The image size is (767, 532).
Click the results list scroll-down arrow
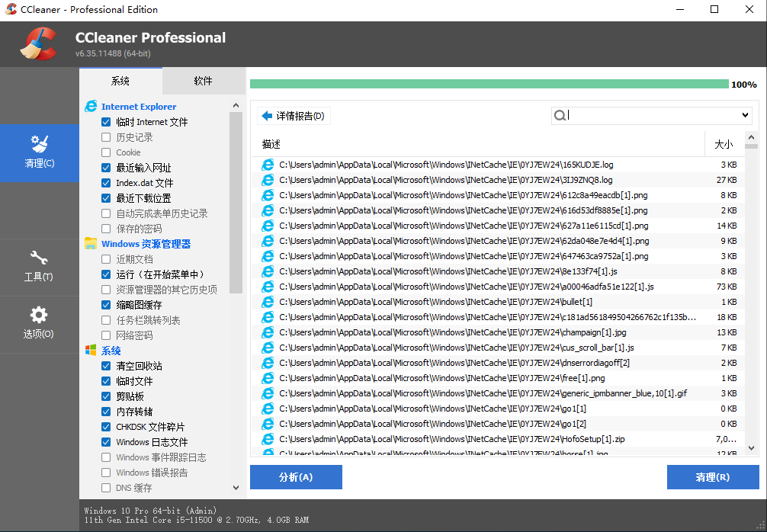751,448
